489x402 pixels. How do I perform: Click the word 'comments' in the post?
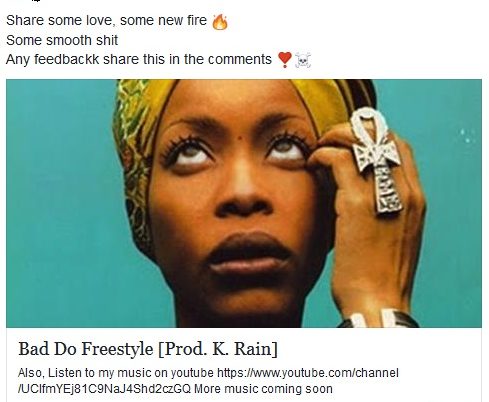240,60
